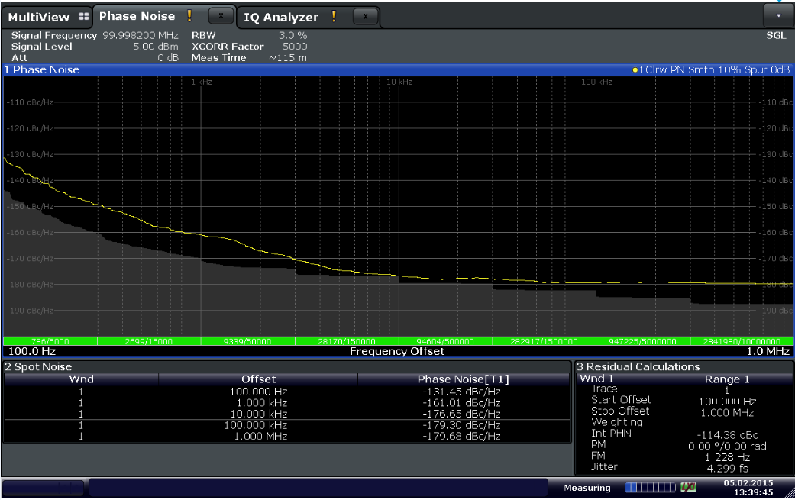Viewport: 795px width, 500px height.
Task: Click warning icon on IQ Analyzer tab
Action: coord(334,17)
